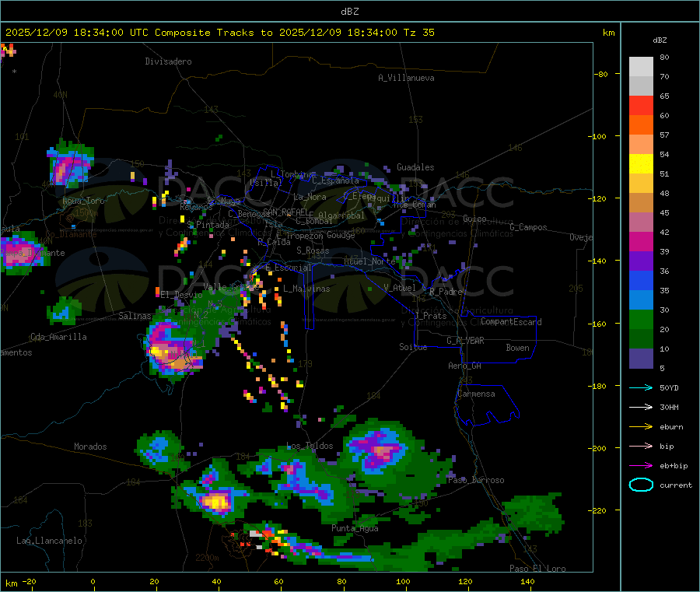The width and height of the screenshot is (700, 592).
Task: Click the Bowen map label
Action: pos(518,348)
